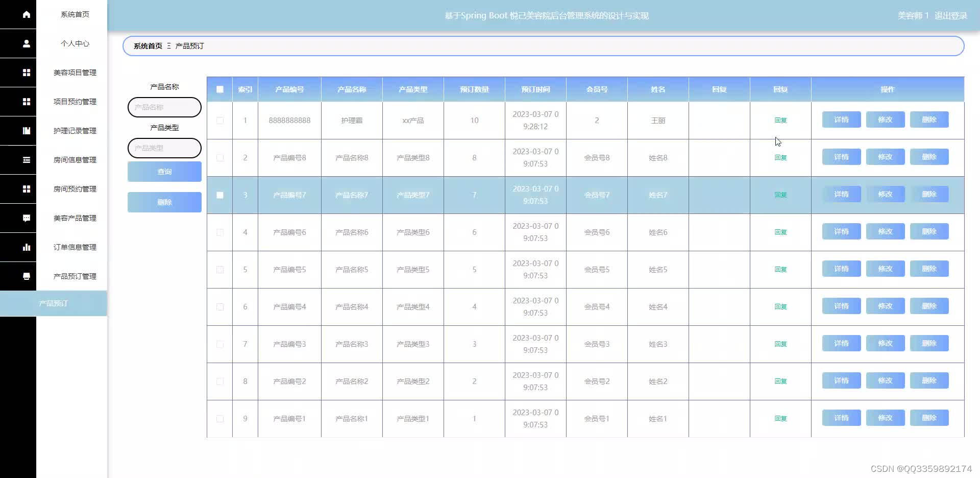Click 回复 link in row 姓名4

click(x=780, y=307)
